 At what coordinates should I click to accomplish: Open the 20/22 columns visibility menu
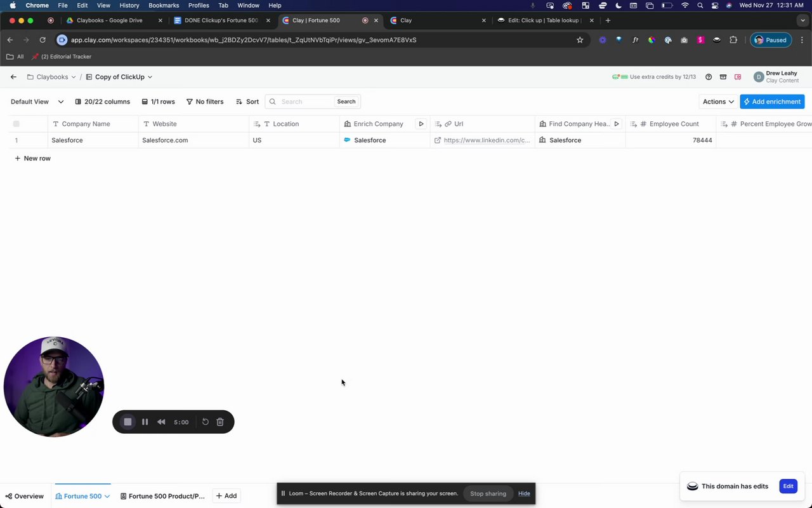click(x=102, y=102)
